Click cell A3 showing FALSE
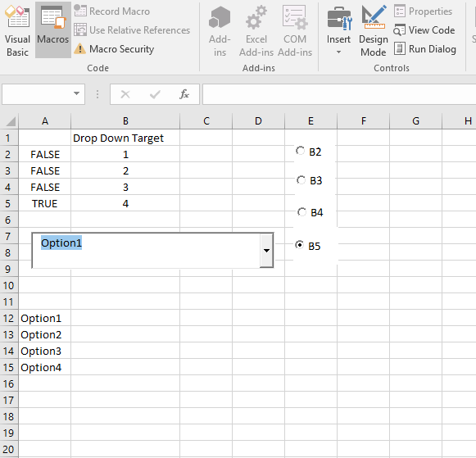 click(45, 171)
